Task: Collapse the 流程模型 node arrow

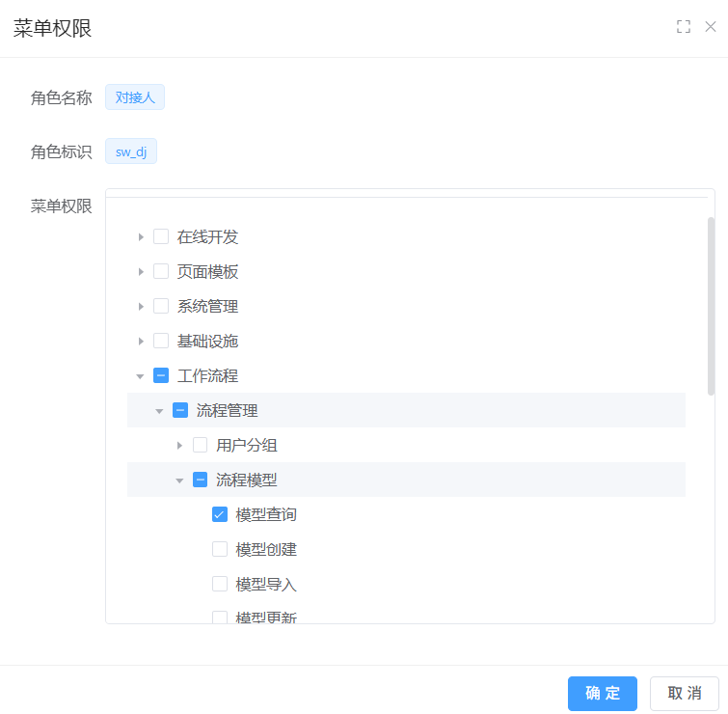Action: click(x=180, y=481)
